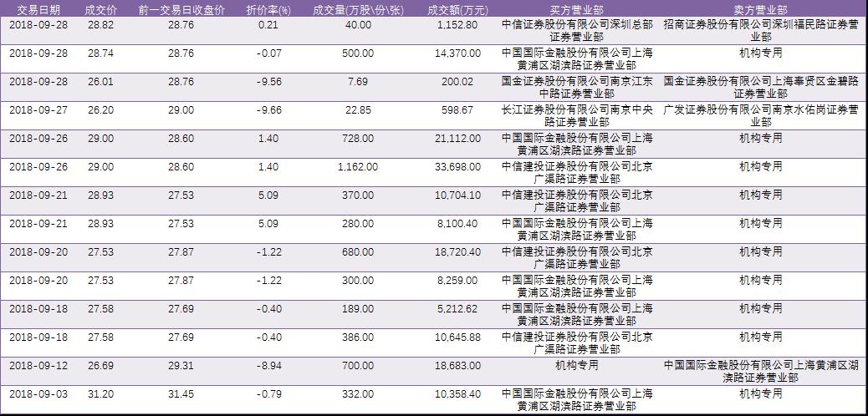Select the 18,683.00 amount cell
Viewport: 868px width, 416px height.
pyautogui.click(x=457, y=365)
